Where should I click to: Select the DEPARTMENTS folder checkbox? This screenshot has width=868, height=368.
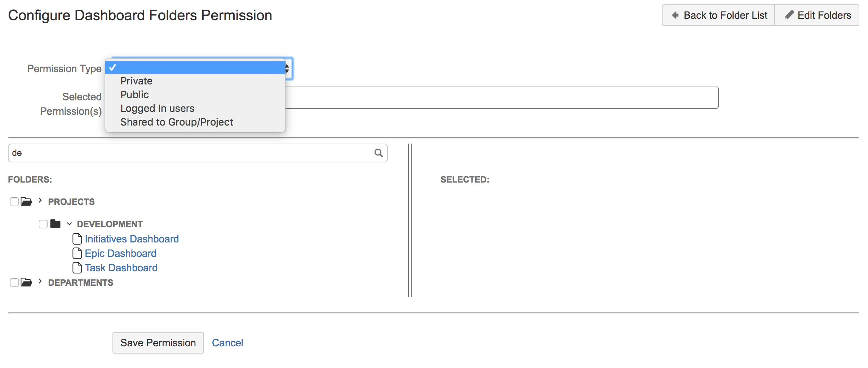(14, 282)
